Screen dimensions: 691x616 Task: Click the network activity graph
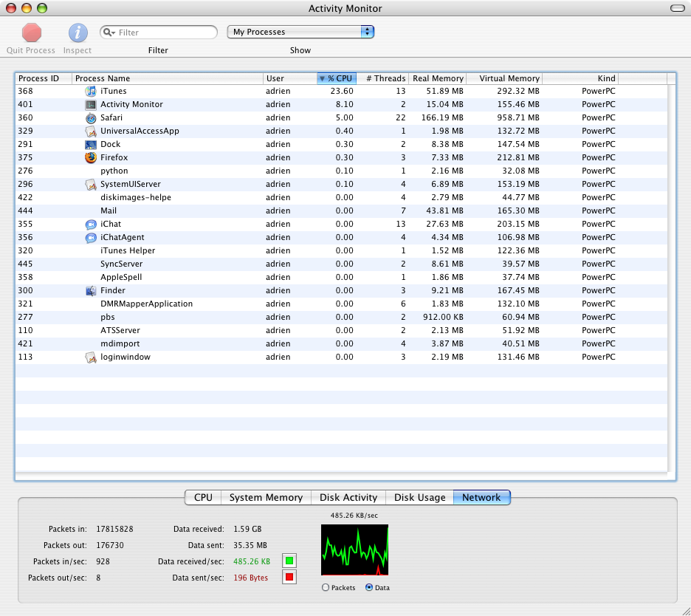[355, 550]
